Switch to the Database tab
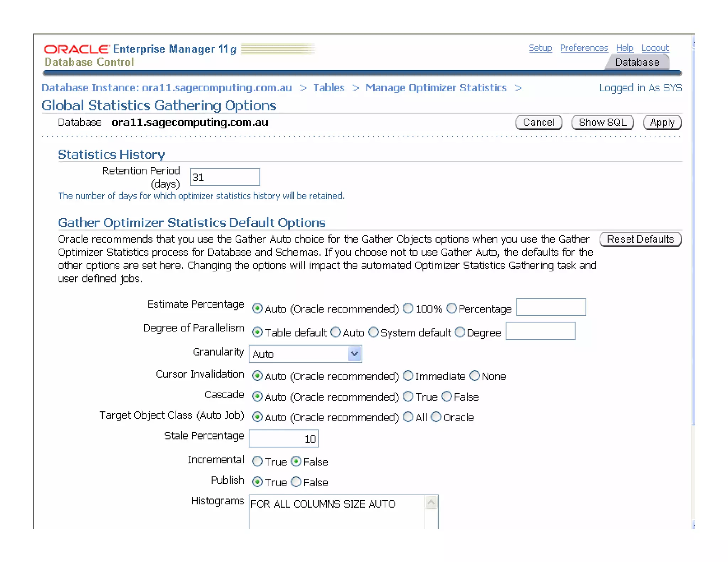728x562 pixels. coord(637,63)
